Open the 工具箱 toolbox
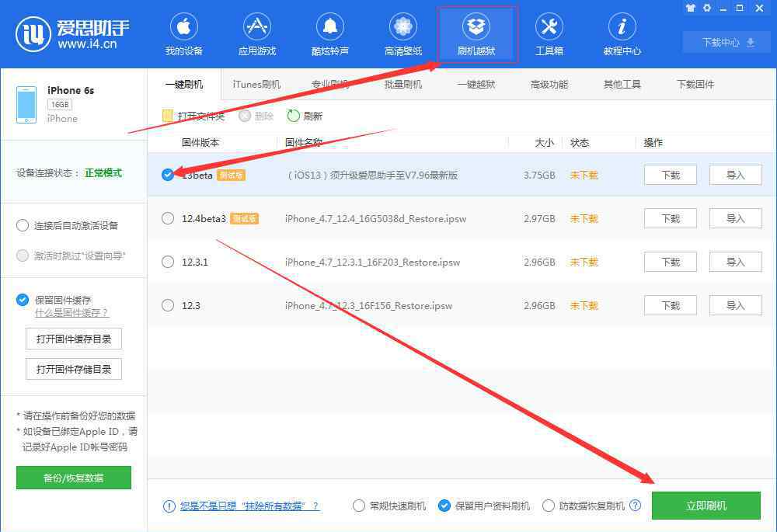 (x=549, y=33)
